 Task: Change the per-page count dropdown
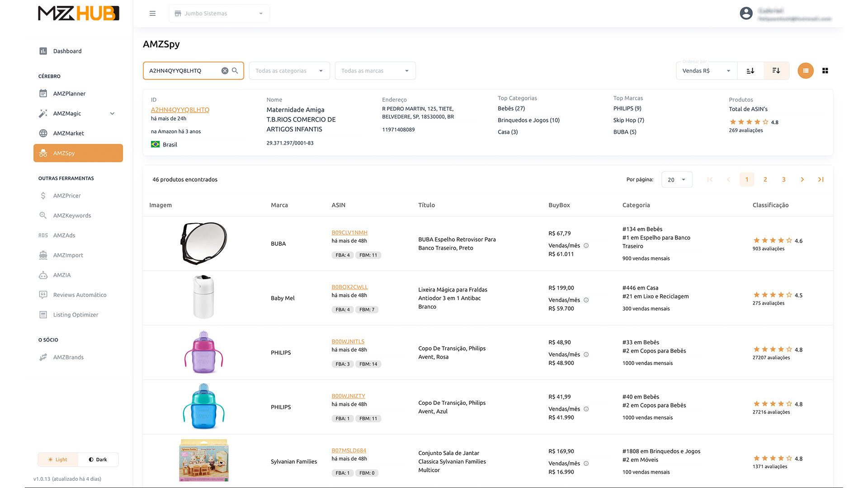pyautogui.click(x=677, y=179)
